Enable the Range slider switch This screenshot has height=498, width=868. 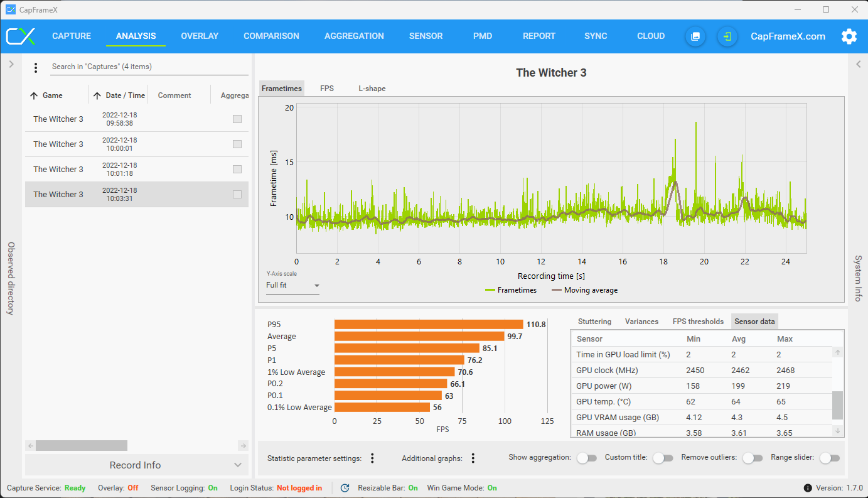[x=830, y=458]
